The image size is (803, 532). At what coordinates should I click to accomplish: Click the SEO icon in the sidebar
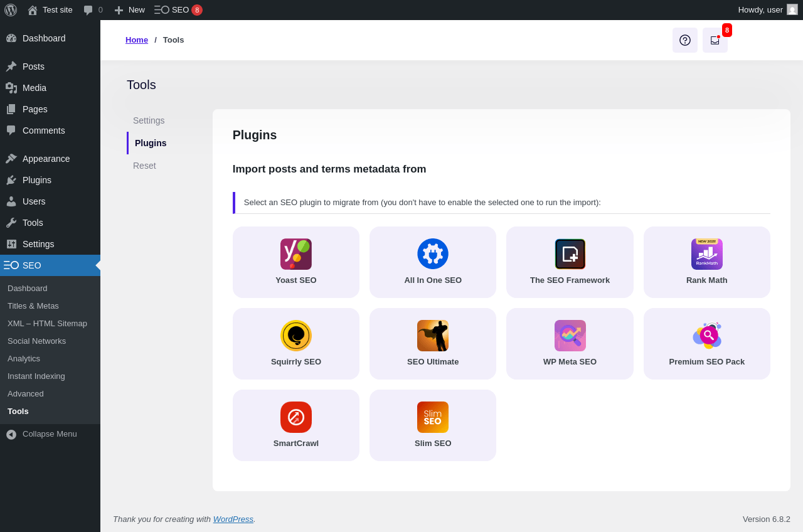[11, 265]
